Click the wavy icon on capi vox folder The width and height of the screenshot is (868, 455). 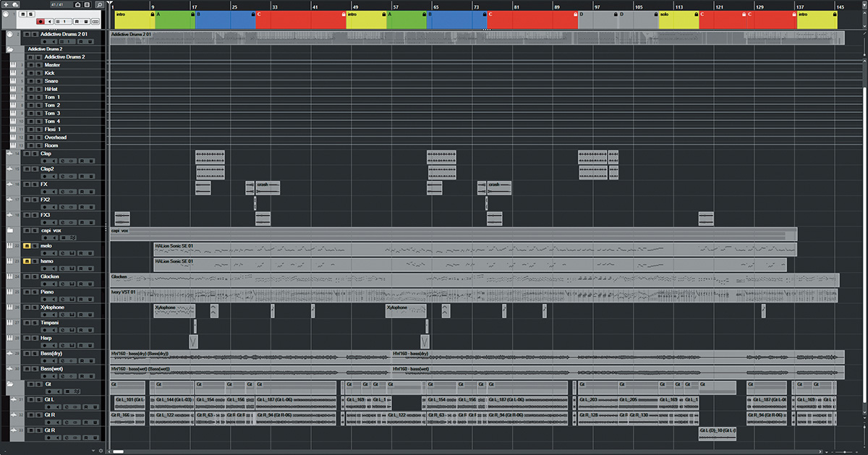click(72, 238)
